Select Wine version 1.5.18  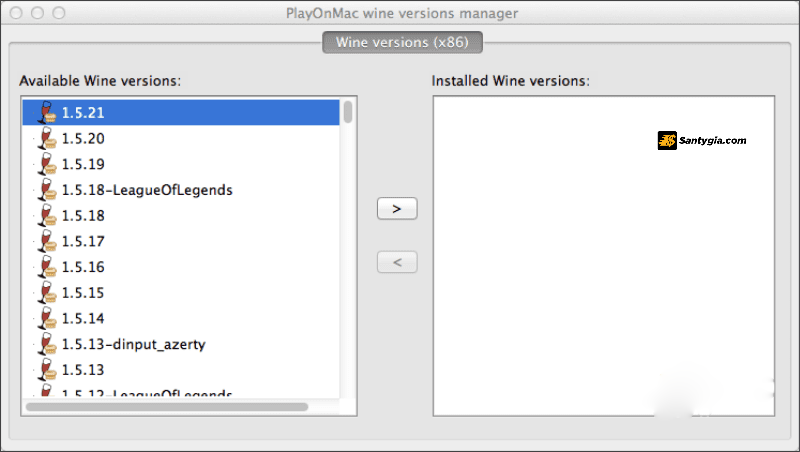[x=181, y=215]
